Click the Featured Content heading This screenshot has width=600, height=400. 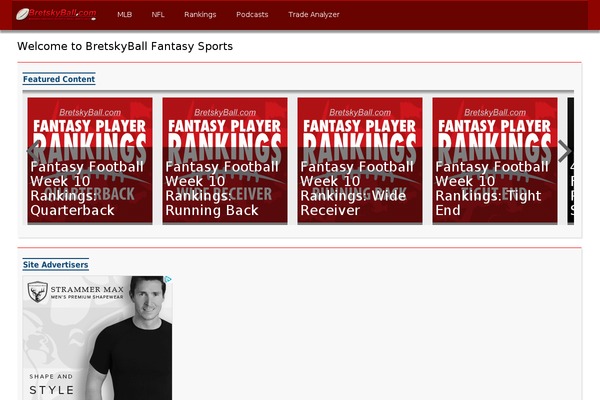(59, 79)
